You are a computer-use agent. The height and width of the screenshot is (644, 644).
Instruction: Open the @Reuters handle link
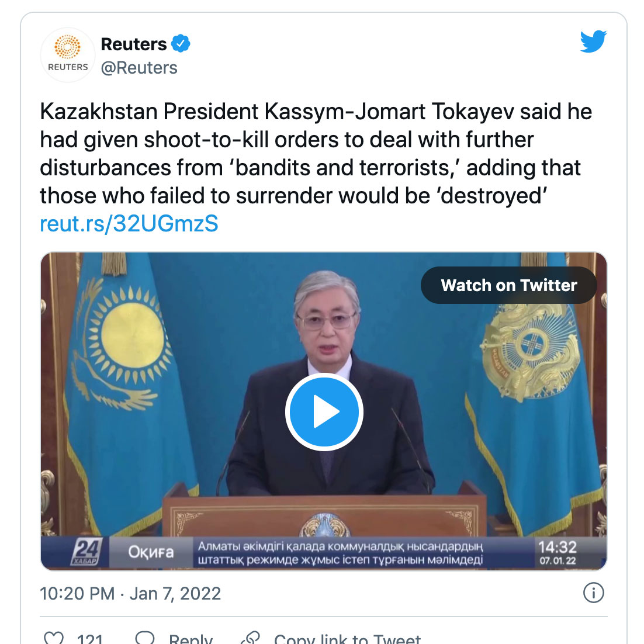pos(139,68)
